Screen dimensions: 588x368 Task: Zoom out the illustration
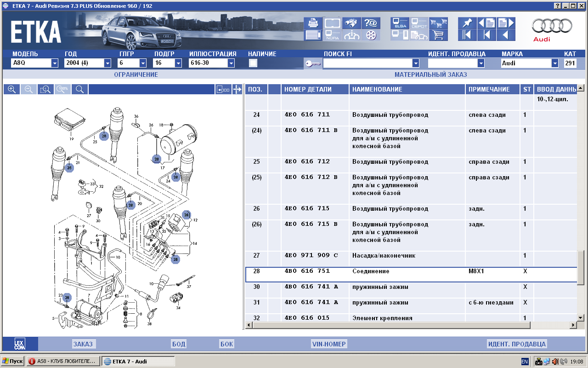tap(28, 89)
